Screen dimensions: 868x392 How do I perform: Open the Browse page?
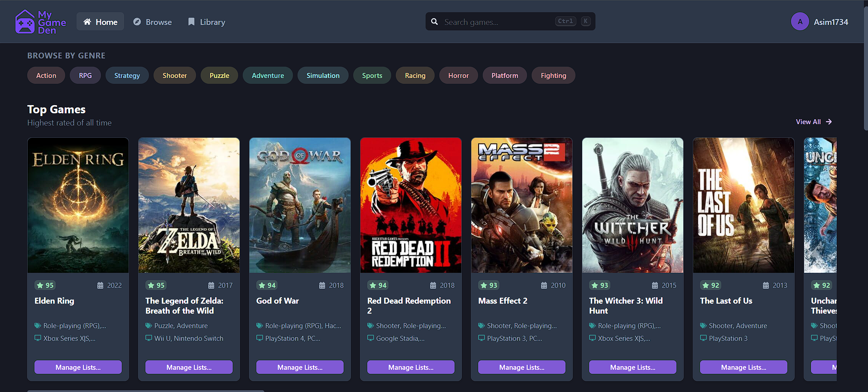point(152,22)
